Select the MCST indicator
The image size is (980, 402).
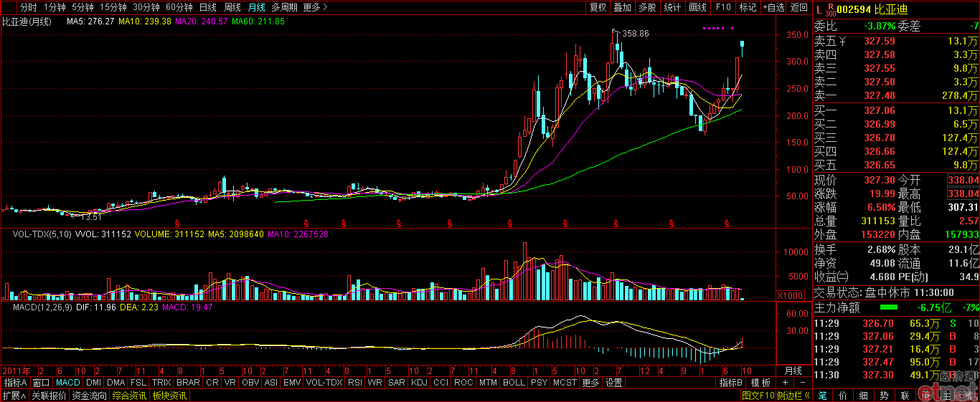pos(565,383)
